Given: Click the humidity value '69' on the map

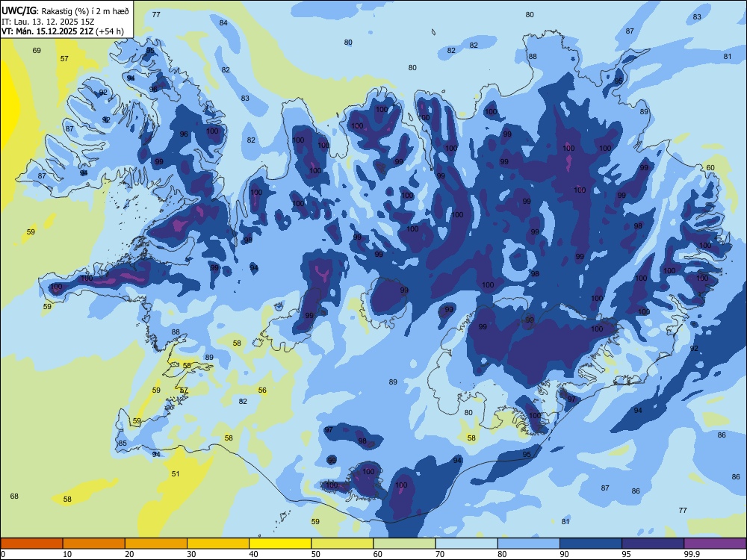Looking at the screenshot, I should [x=37, y=51].
